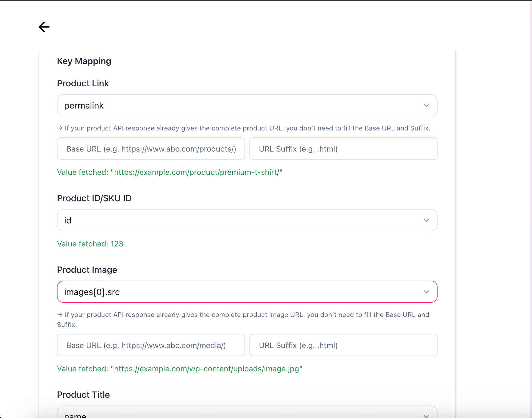Click the Key Mapping heading
Viewport: 532px width, 418px height.
pos(84,61)
